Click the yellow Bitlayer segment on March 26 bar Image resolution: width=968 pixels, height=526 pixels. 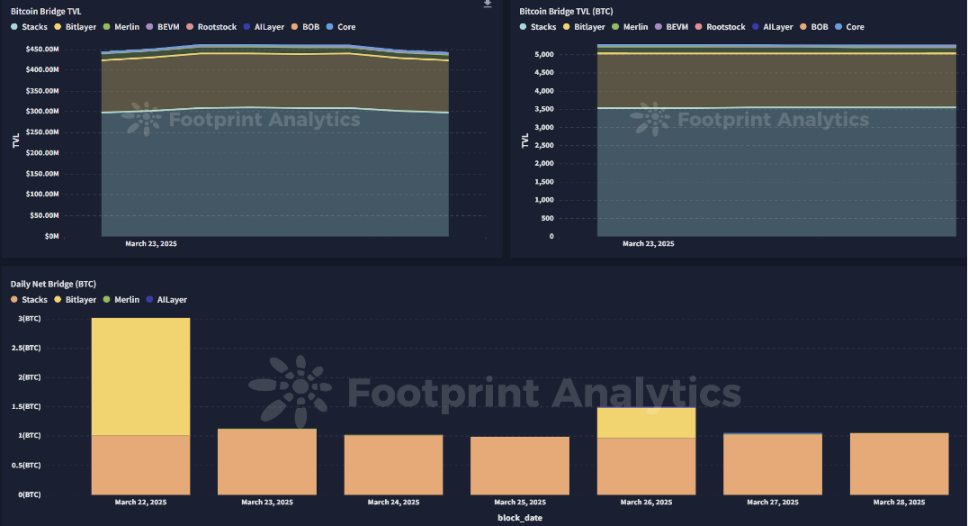tap(646, 422)
